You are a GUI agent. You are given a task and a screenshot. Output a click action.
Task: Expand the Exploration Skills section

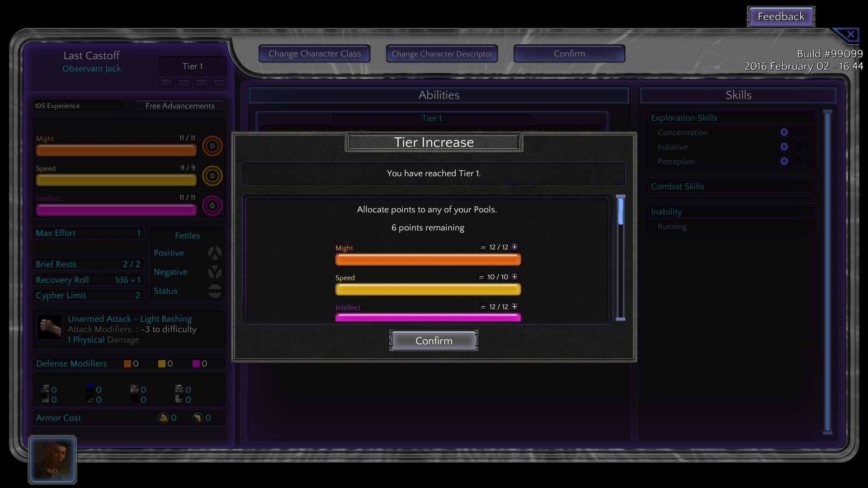click(731, 118)
